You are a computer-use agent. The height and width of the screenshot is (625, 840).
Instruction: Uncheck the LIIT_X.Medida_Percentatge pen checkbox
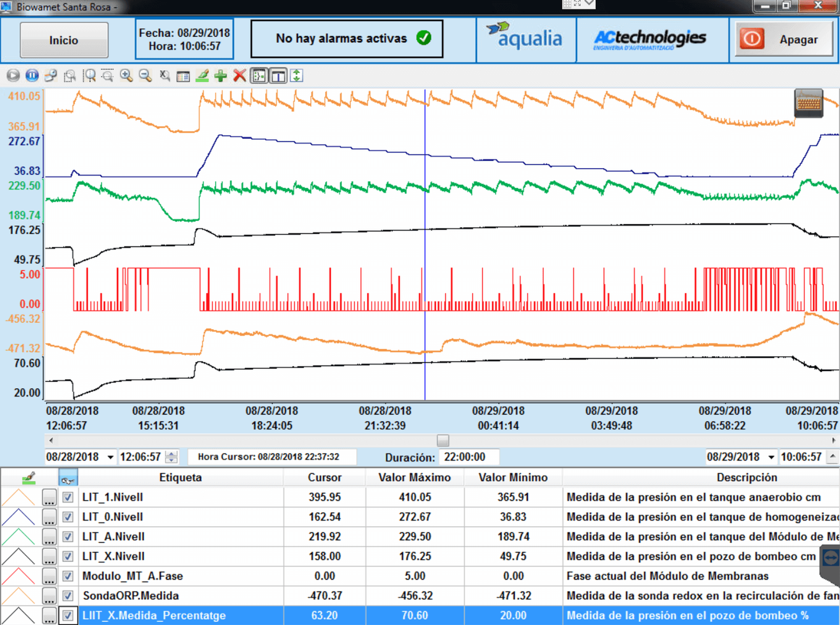tap(68, 615)
